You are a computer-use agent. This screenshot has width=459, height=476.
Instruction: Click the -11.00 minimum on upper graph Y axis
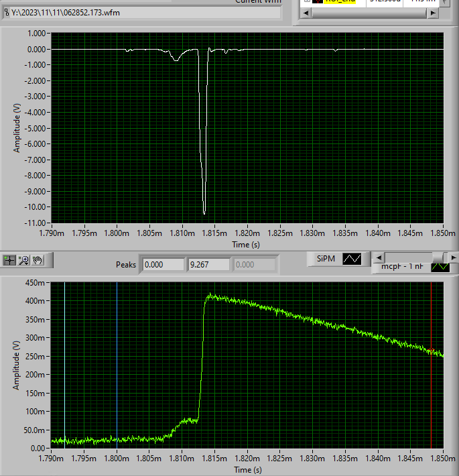point(35,223)
